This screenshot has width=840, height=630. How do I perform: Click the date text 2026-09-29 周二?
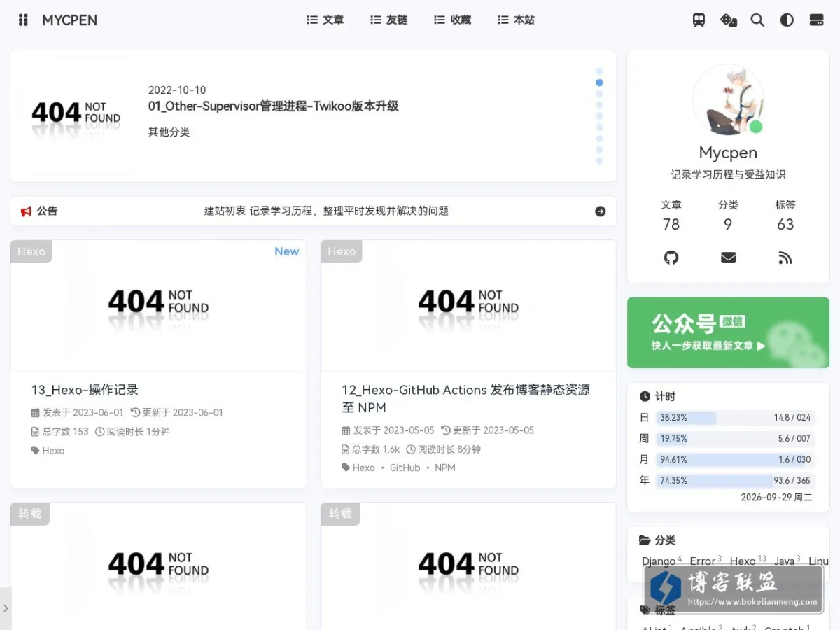(776, 498)
